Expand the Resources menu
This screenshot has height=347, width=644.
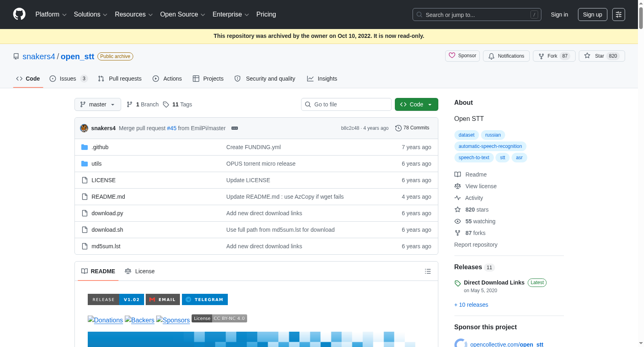(x=134, y=15)
